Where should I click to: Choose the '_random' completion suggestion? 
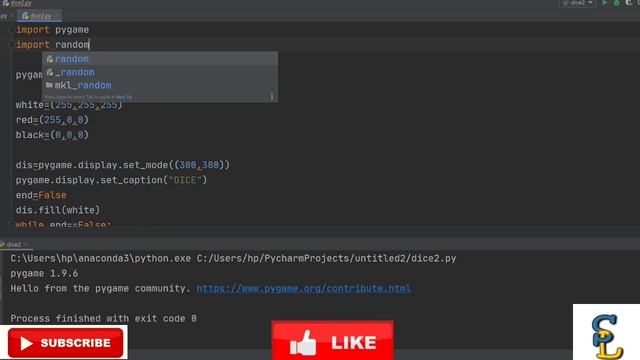pyautogui.click(x=160, y=72)
